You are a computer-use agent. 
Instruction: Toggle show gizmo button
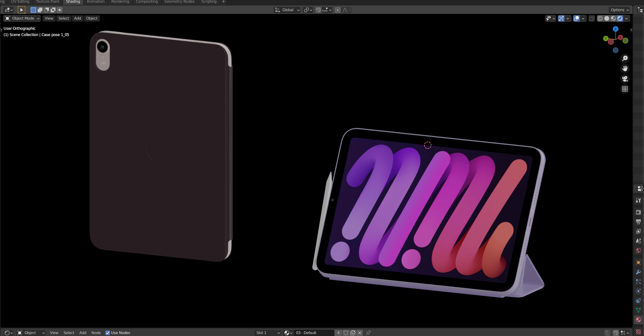(561, 18)
